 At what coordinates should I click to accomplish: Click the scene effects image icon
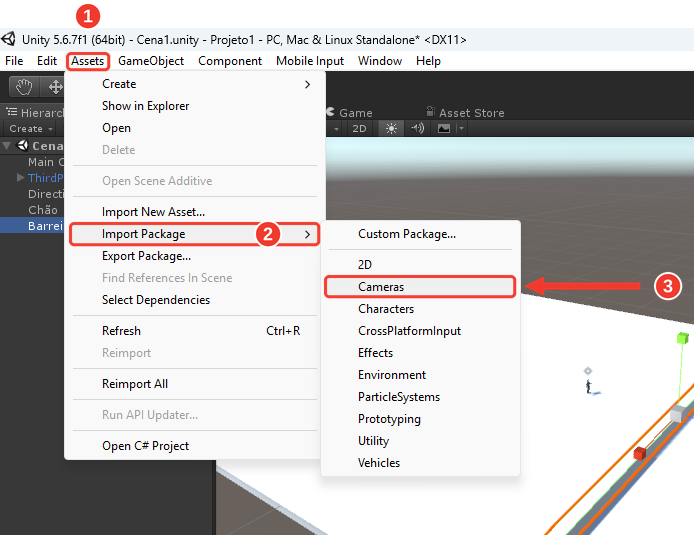point(443,129)
